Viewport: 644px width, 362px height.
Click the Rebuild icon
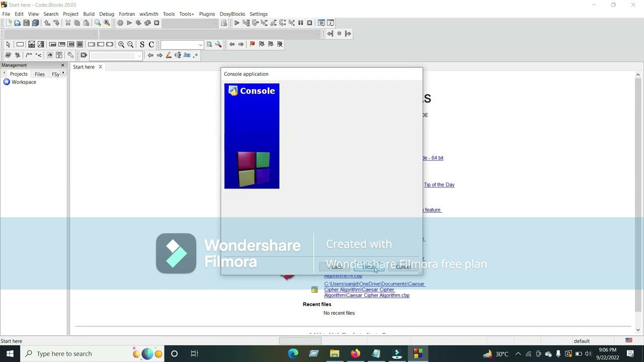pyautogui.click(x=147, y=23)
